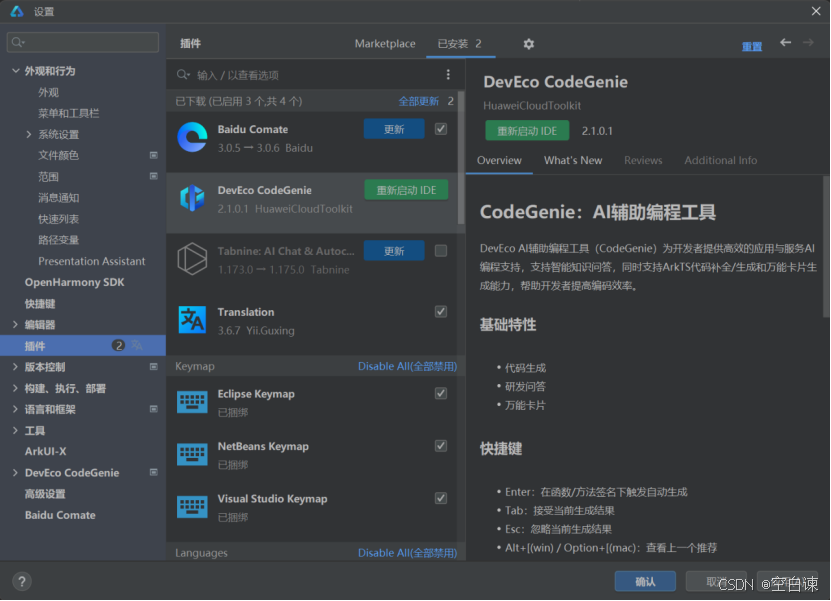
Task: Collapse the 外观和行为 tree node
Action: (x=15, y=70)
